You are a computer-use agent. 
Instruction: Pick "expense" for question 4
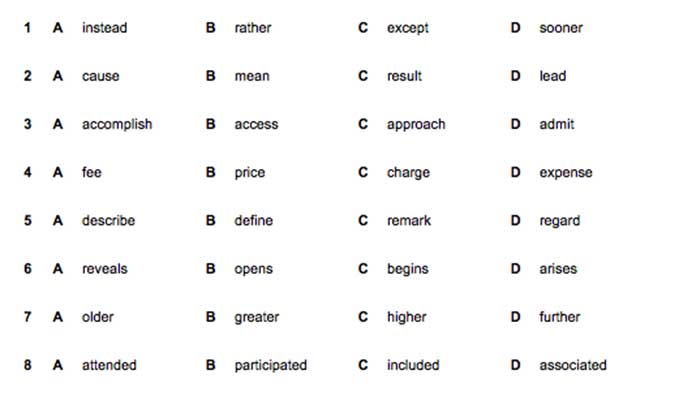click(x=566, y=172)
